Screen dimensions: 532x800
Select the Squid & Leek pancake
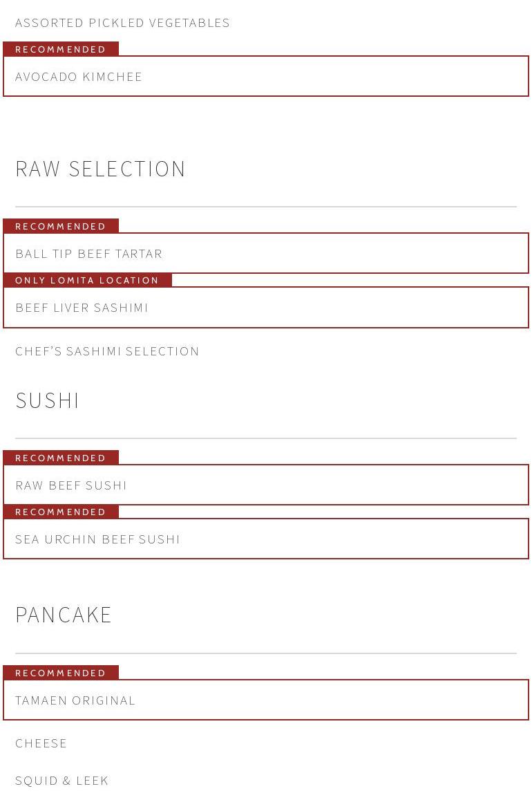click(x=62, y=781)
